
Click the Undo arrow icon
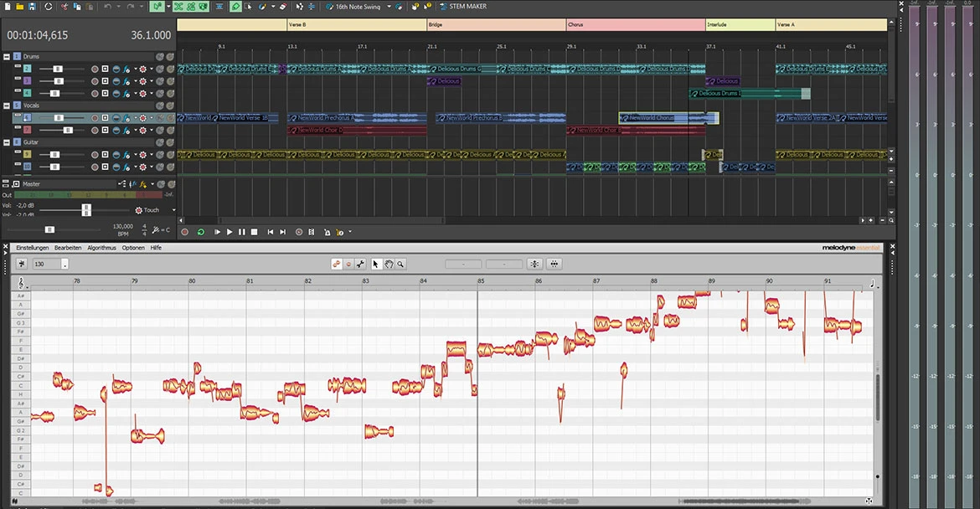107,7
